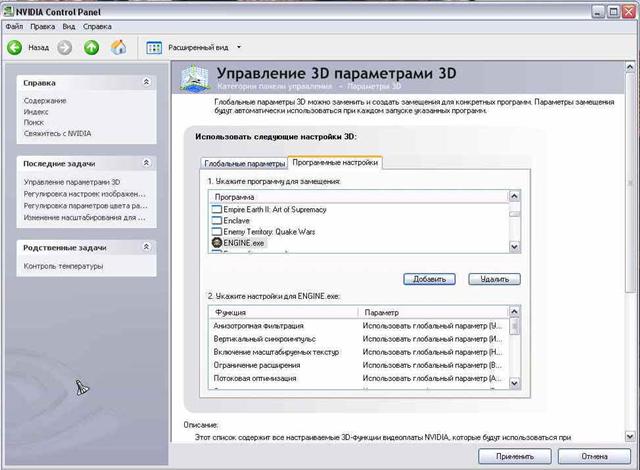
Task: Select Потоковая оптимизация setting row
Action: click(359, 378)
